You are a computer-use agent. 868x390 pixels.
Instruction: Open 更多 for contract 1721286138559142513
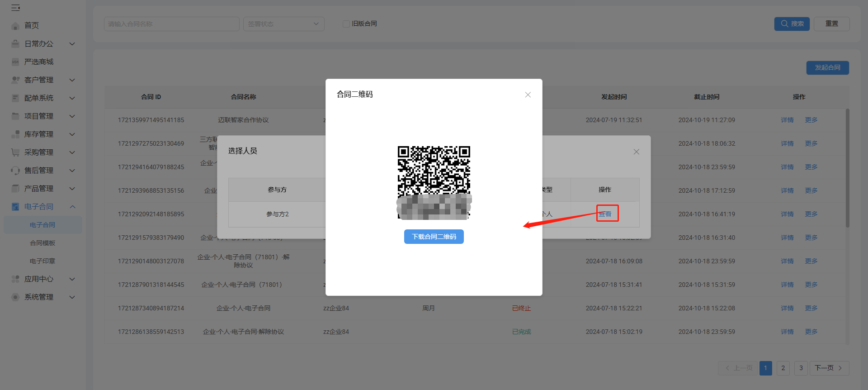coord(811,332)
